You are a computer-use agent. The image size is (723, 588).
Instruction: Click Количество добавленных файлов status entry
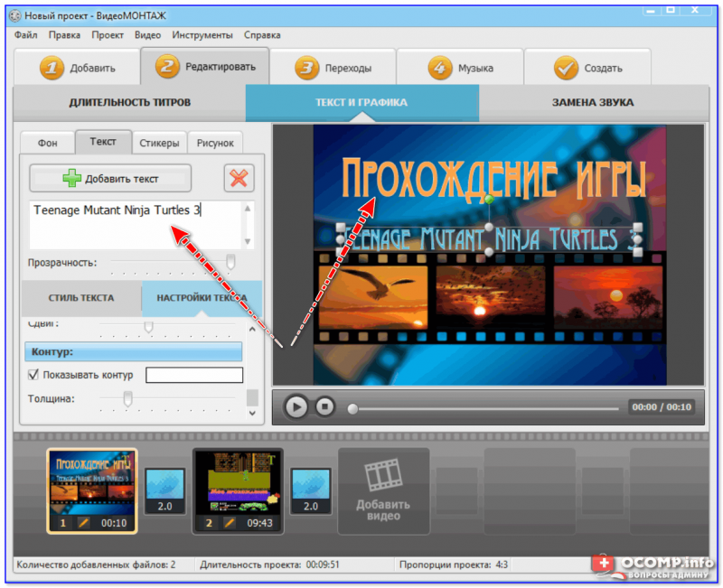[96, 565]
